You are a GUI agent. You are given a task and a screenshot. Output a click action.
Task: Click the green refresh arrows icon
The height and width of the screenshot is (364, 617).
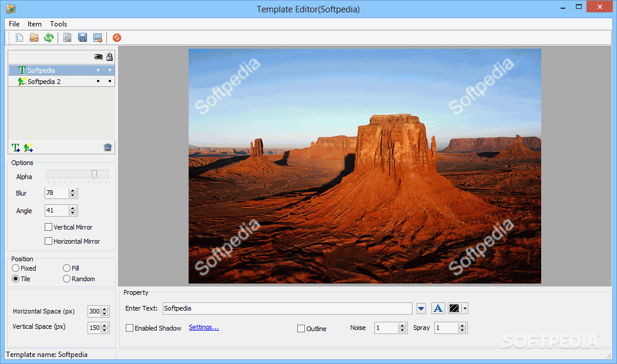click(49, 38)
